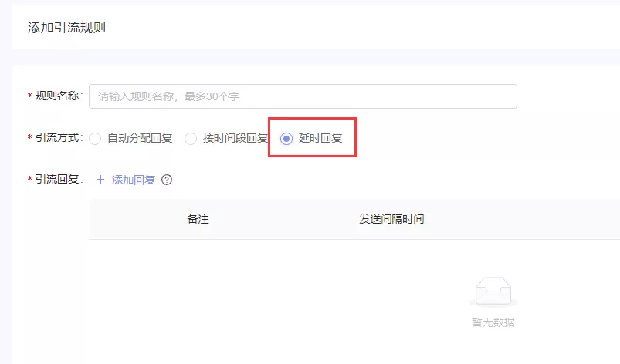
Task: Open the help question-mark icon
Action: tap(167, 180)
